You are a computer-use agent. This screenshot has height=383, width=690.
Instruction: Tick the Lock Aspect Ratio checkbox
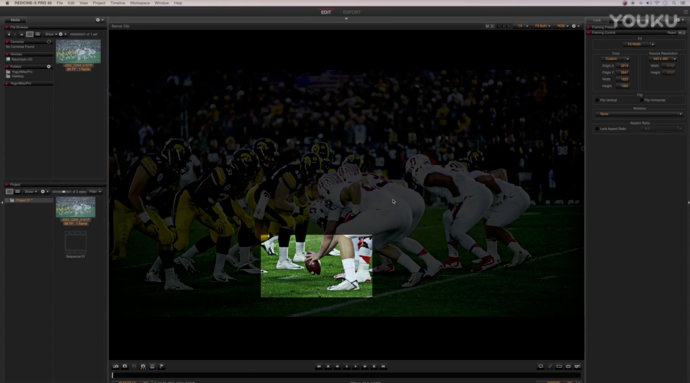pyautogui.click(x=597, y=129)
